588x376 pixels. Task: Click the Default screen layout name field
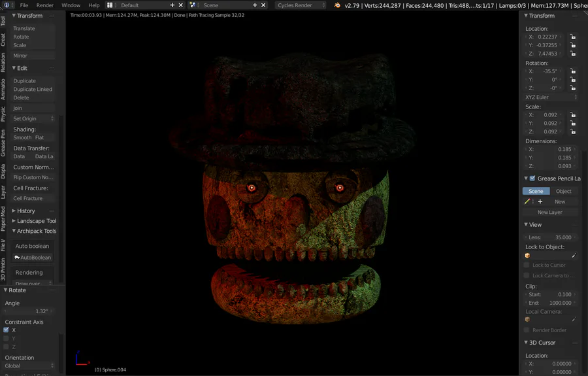pyautogui.click(x=141, y=5)
